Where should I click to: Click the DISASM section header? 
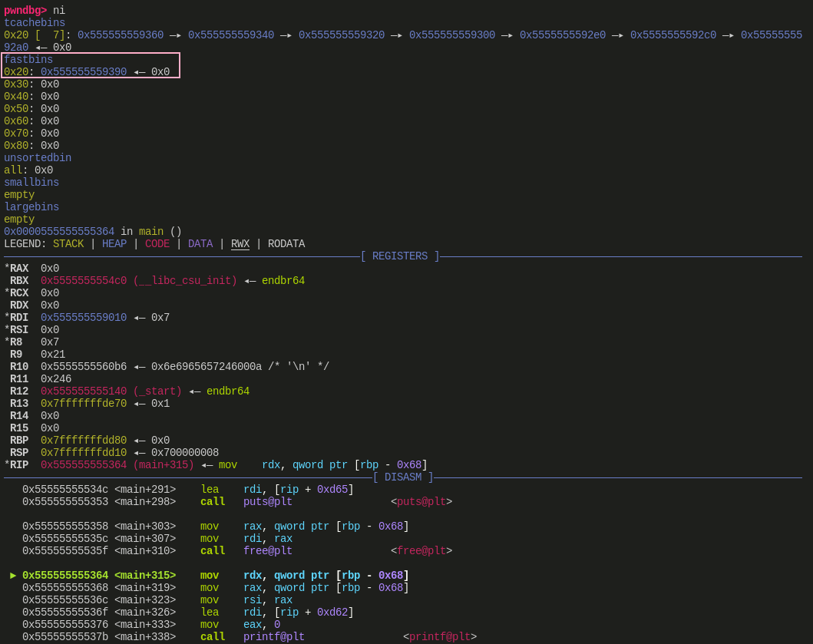[403, 477]
